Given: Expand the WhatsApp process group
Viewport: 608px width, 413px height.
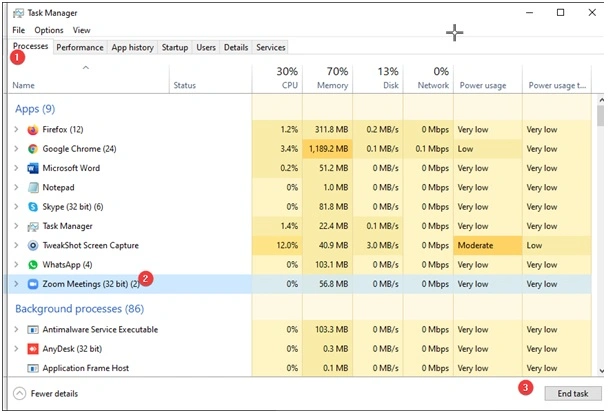Looking at the screenshot, I should point(16,265).
